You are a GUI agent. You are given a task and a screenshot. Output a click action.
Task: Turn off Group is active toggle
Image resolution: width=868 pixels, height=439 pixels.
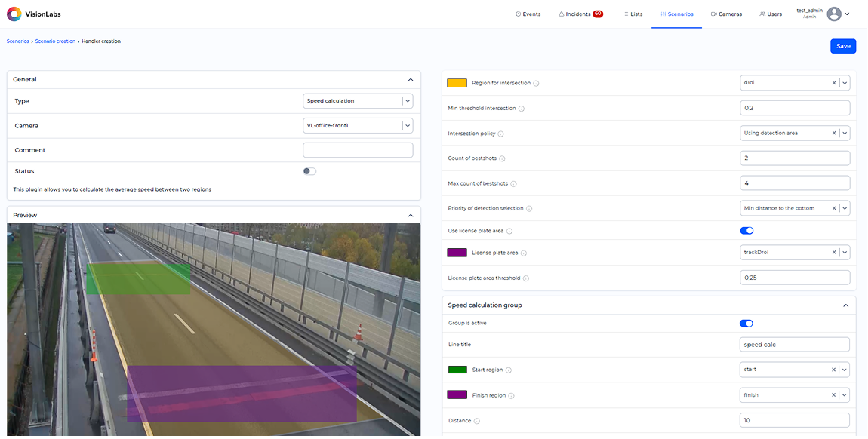[x=746, y=323]
